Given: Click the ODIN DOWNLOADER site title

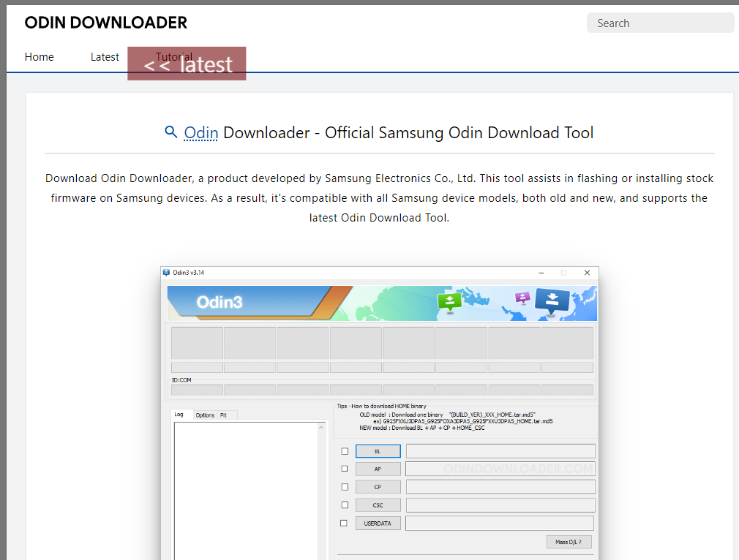Looking at the screenshot, I should (x=105, y=23).
